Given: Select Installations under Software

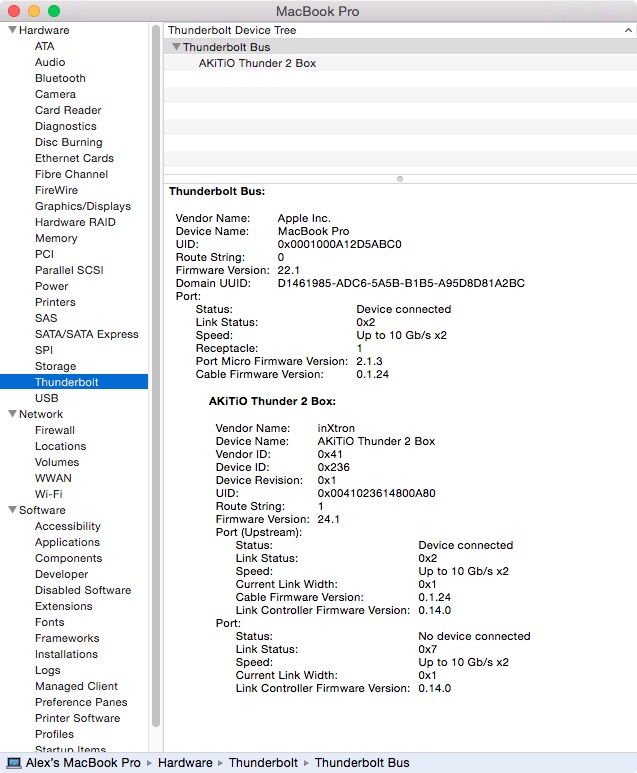Looking at the screenshot, I should (x=66, y=654).
